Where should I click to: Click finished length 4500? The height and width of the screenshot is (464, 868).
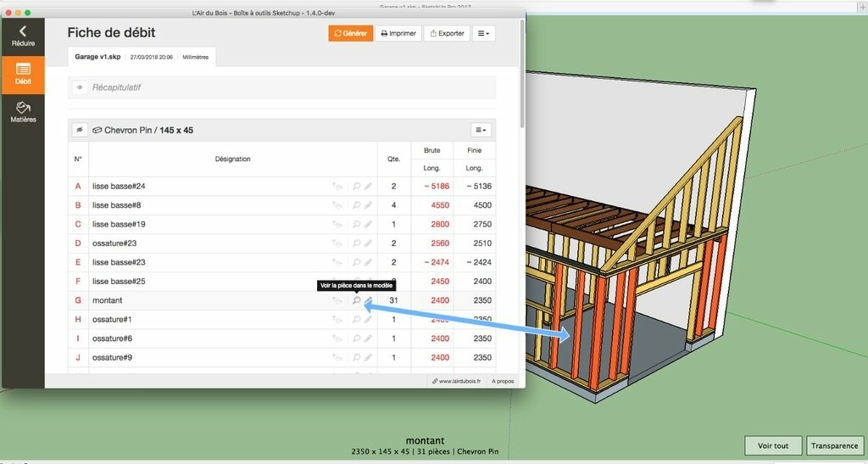(x=482, y=205)
